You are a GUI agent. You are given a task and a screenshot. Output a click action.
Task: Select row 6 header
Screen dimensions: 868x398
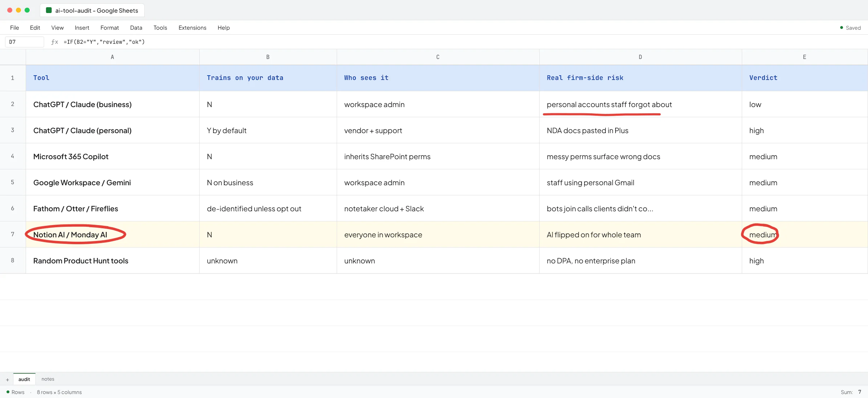click(13, 208)
